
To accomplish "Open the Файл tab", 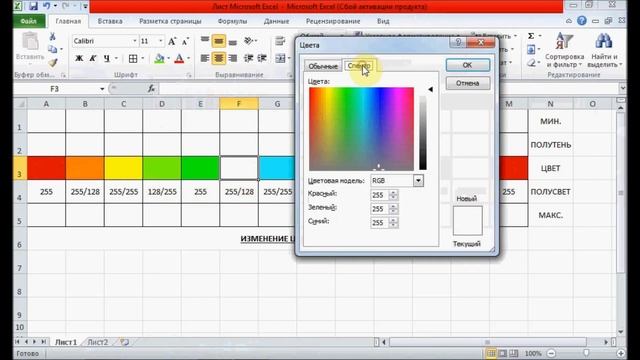I will coord(29,21).
